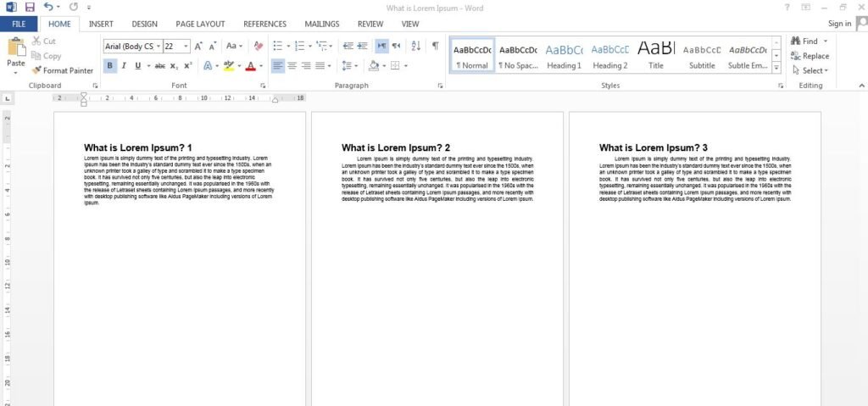Click the Increase Indent icon

(362, 46)
